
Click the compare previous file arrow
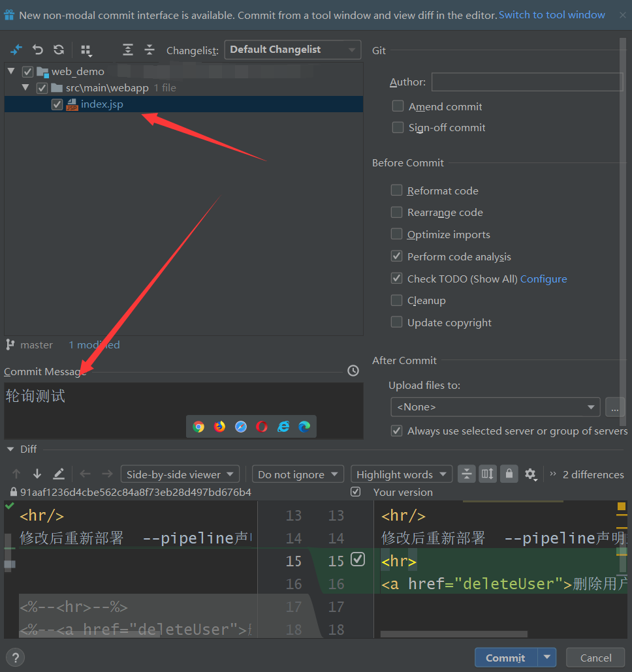tap(86, 474)
